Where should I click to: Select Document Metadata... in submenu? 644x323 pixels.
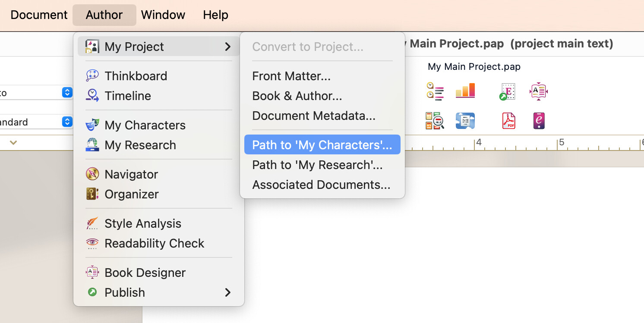click(x=314, y=116)
